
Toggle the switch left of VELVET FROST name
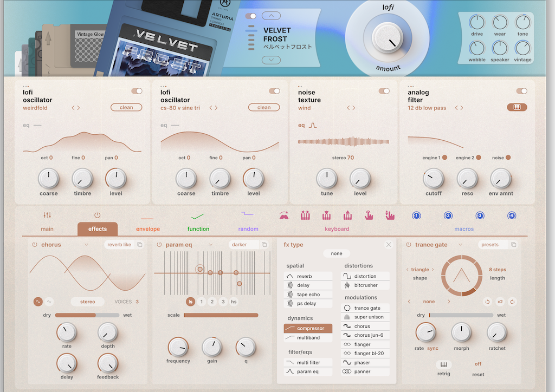(250, 16)
